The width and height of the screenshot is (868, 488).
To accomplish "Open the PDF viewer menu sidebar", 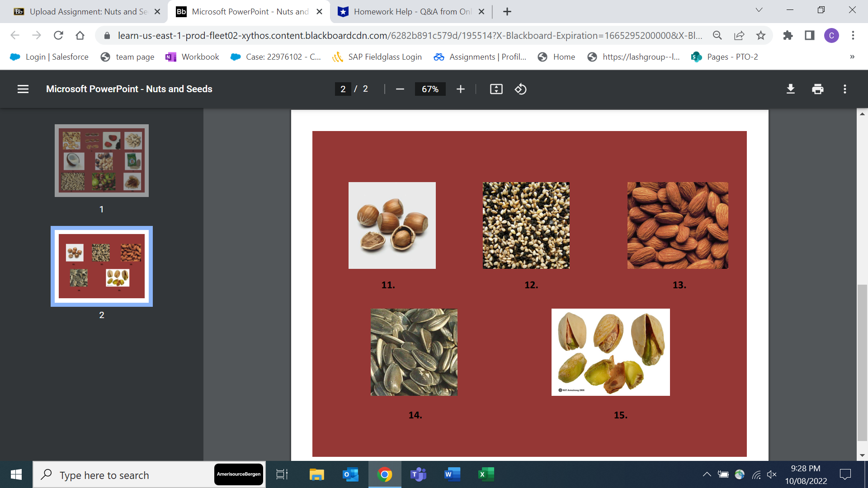I will coord(23,89).
